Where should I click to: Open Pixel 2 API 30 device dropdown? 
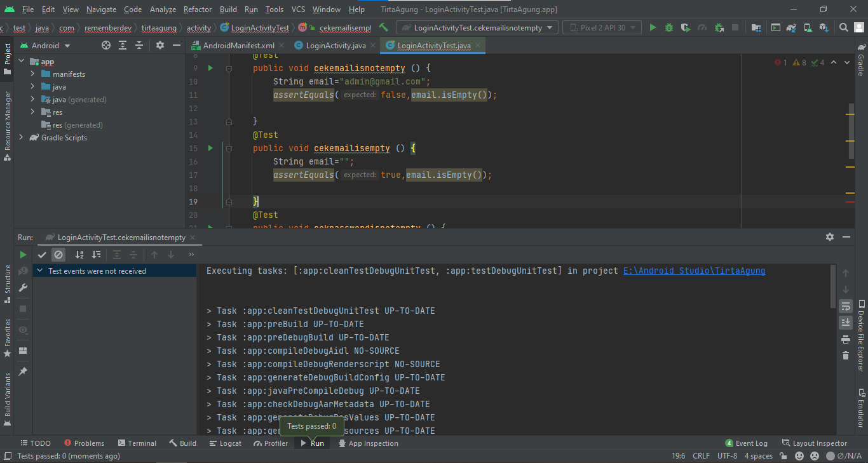coord(602,28)
